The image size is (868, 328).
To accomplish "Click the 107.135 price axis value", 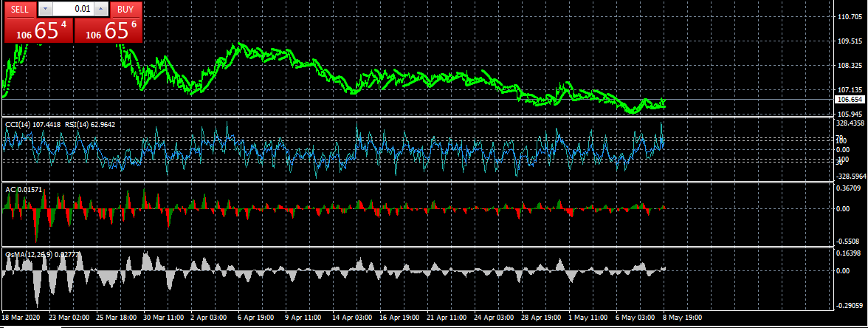I will coord(850,90).
